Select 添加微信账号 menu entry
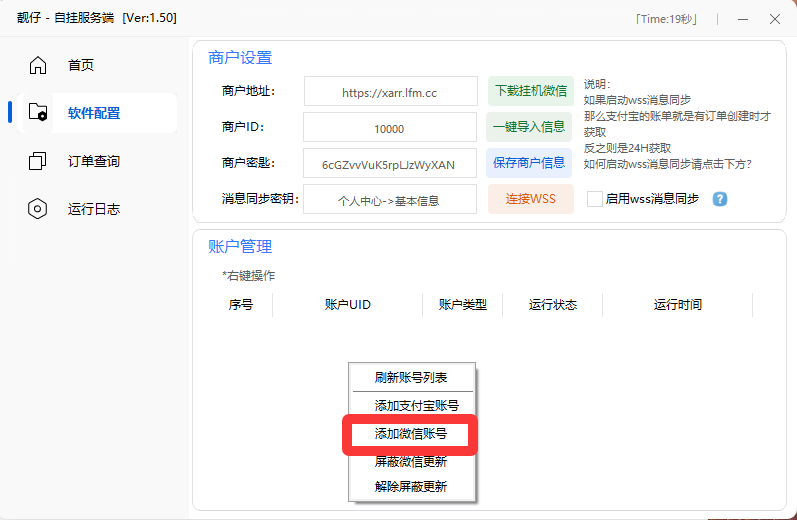 [410, 434]
